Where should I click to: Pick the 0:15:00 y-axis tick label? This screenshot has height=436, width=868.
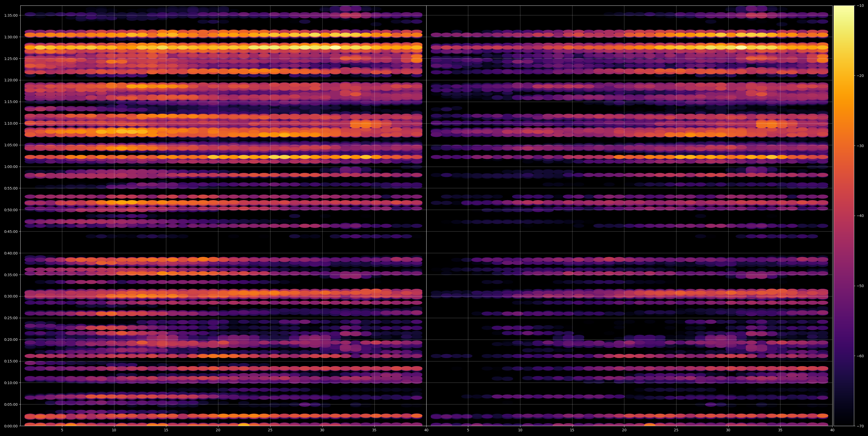[11, 361]
